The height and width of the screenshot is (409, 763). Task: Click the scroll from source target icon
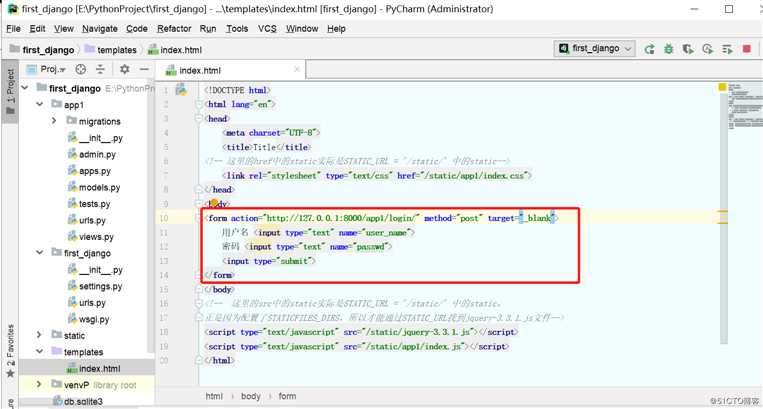coord(81,70)
